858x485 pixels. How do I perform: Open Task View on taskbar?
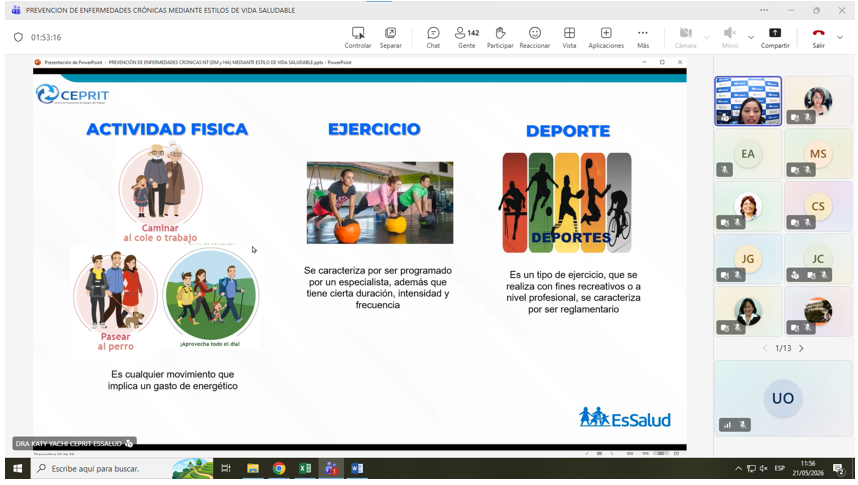pyautogui.click(x=225, y=469)
